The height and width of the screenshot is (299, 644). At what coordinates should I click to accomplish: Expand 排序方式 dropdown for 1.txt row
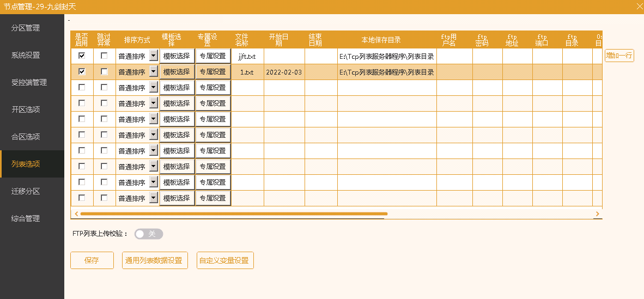click(153, 71)
